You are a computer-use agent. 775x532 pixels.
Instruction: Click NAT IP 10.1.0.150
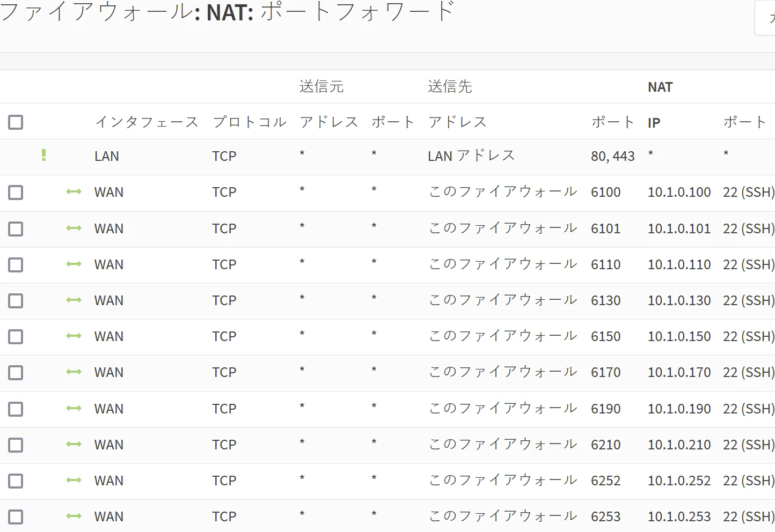coord(679,336)
